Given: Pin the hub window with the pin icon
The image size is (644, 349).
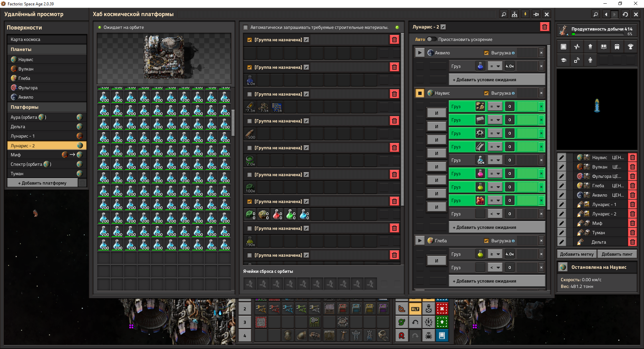Looking at the screenshot, I should 536,14.
